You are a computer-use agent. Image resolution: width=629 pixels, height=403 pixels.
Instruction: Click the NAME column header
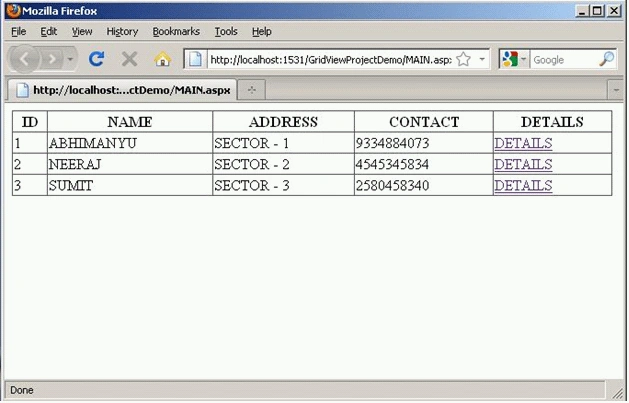pos(130,122)
